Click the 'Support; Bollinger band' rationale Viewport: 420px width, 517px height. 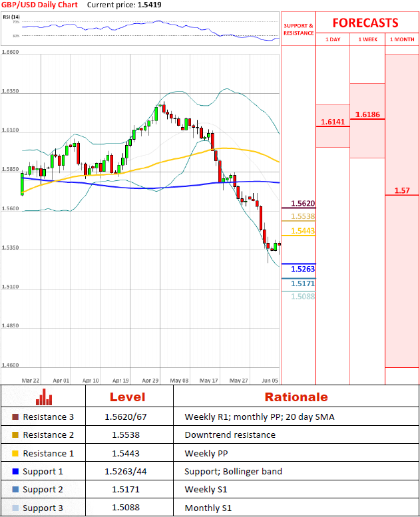pos(233,472)
